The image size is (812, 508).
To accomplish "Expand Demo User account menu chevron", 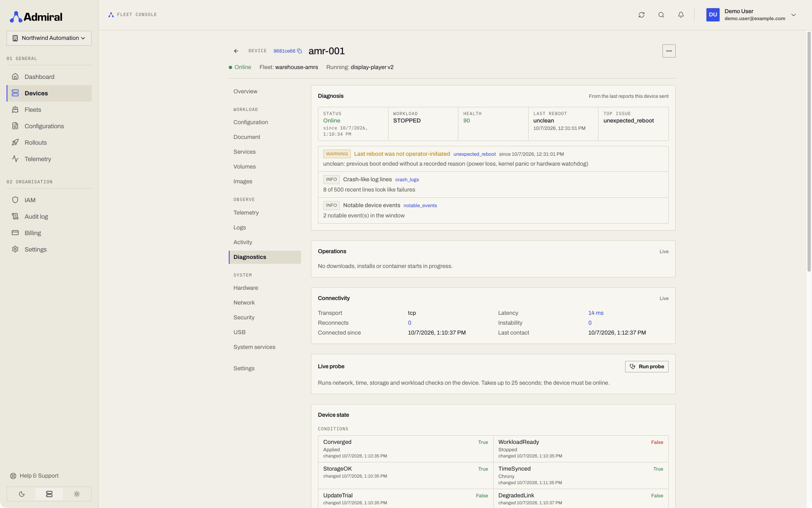I will click(793, 15).
